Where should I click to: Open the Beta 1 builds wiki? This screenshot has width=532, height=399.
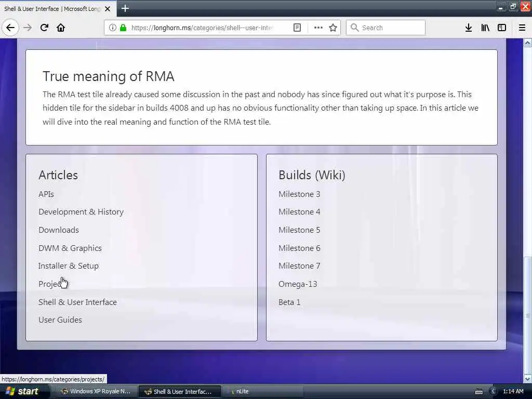(x=289, y=302)
